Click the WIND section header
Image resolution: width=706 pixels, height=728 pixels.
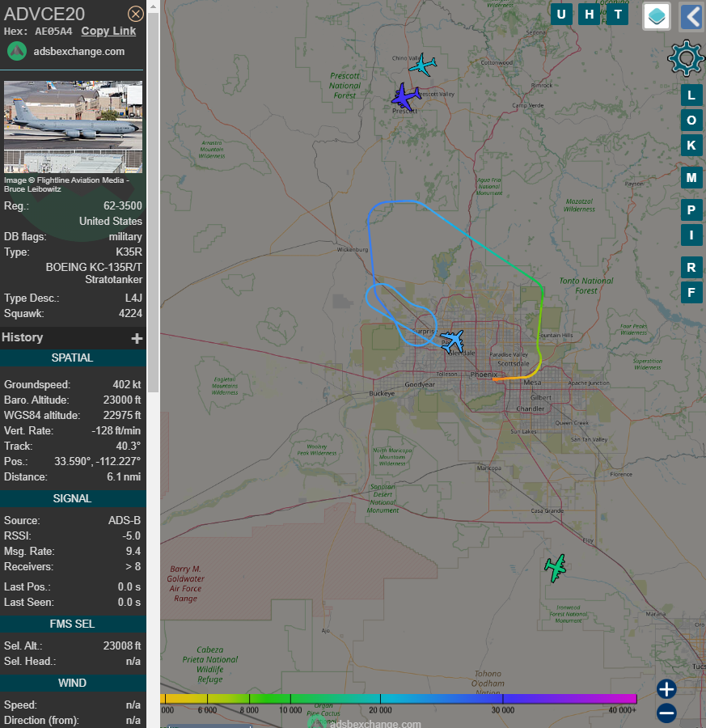click(x=73, y=683)
